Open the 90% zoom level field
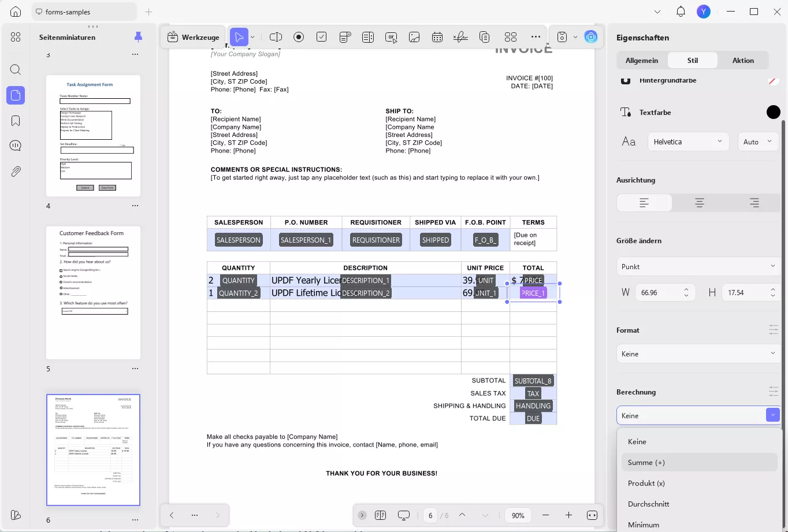The width and height of the screenshot is (788, 532). point(518,515)
